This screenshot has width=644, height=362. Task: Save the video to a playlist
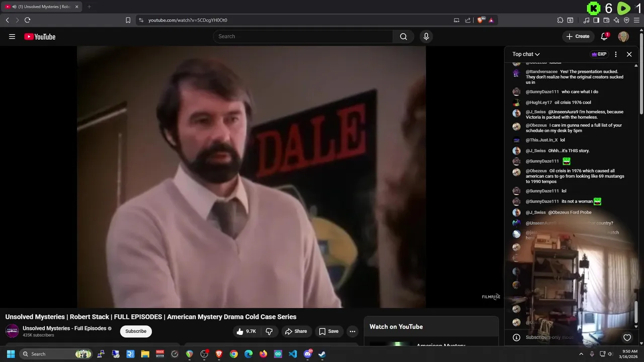coord(329,331)
